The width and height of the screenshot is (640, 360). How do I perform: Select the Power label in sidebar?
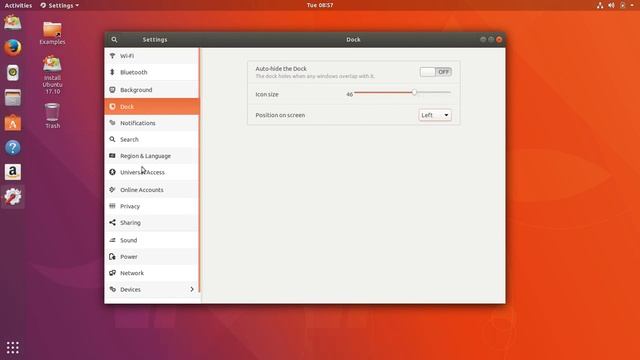(129, 256)
